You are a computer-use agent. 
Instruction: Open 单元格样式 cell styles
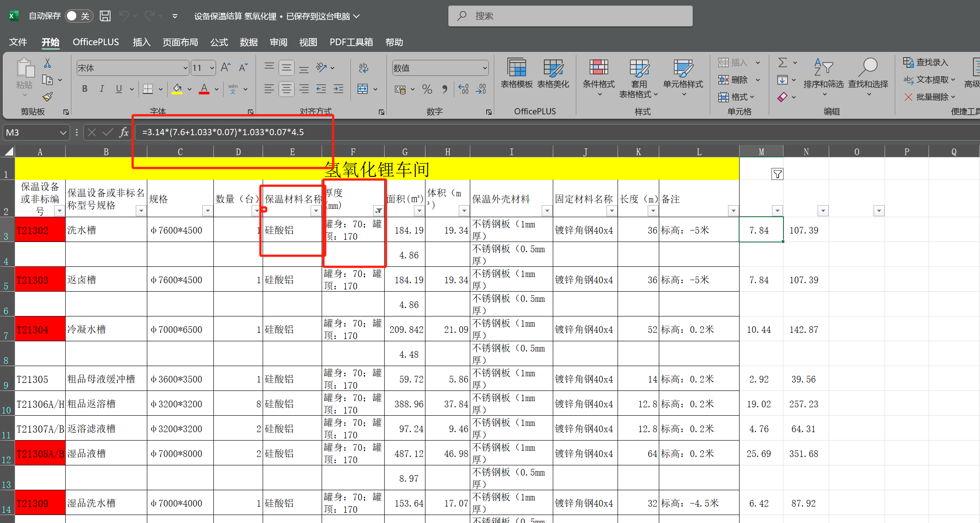pos(683,78)
